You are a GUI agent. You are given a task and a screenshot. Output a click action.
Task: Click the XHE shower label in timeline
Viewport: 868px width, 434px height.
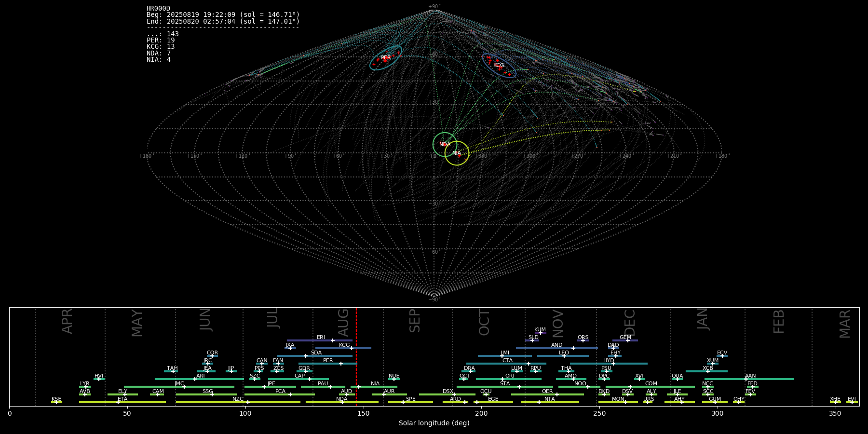(835, 399)
